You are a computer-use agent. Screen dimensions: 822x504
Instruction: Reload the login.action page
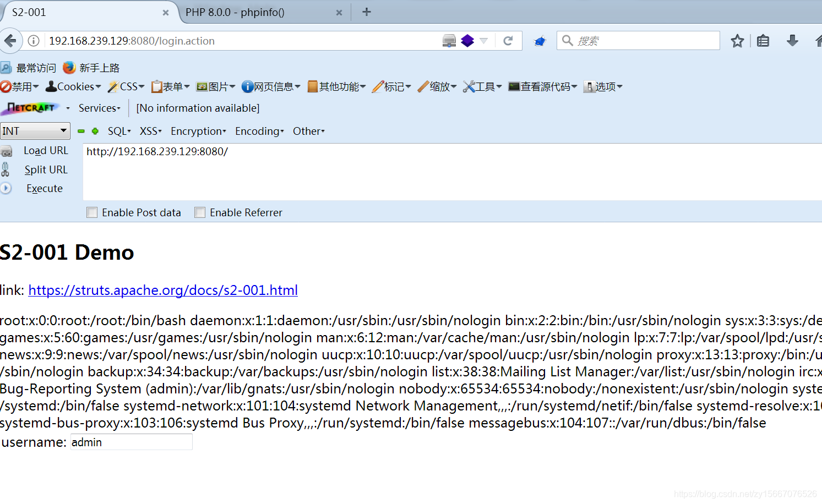(x=508, y=41)
